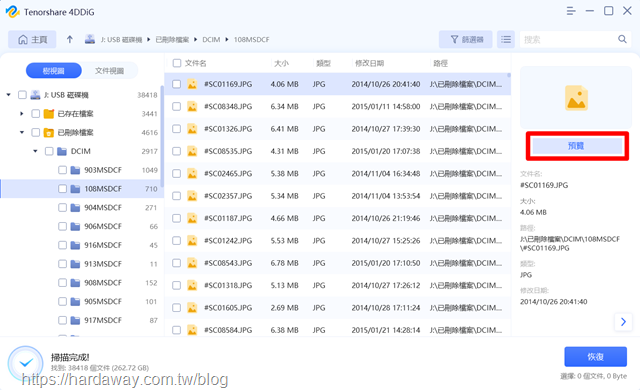Check the DCIM folder checkbox
This screenshot has width=640, height=390.
click(x=49, y=151)
